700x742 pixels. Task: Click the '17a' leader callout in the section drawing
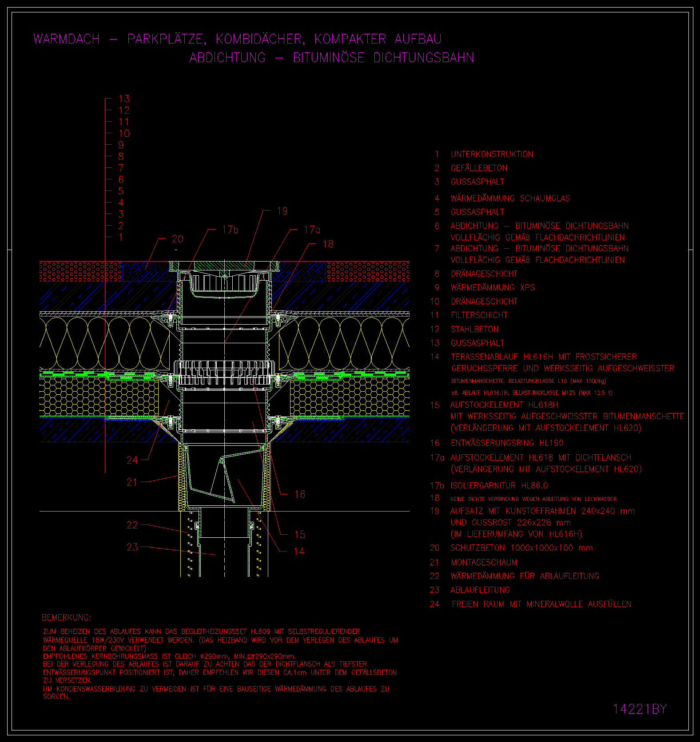click(x=312, y=230)
